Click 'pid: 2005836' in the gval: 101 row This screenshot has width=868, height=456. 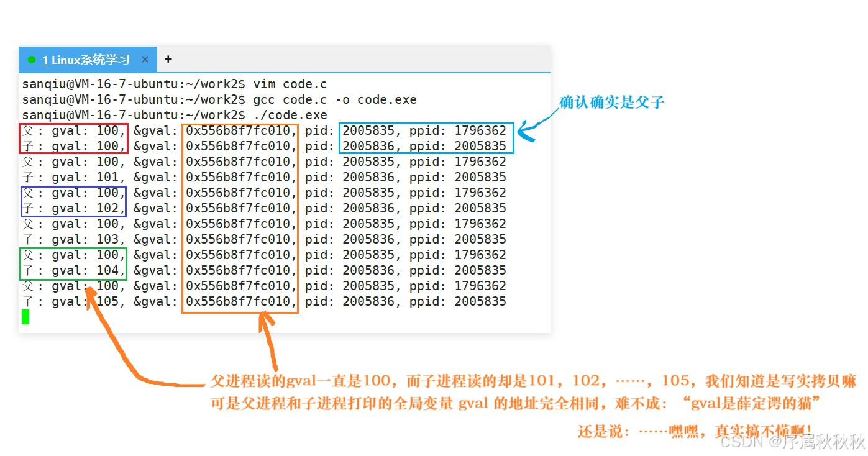click(350, 177)
